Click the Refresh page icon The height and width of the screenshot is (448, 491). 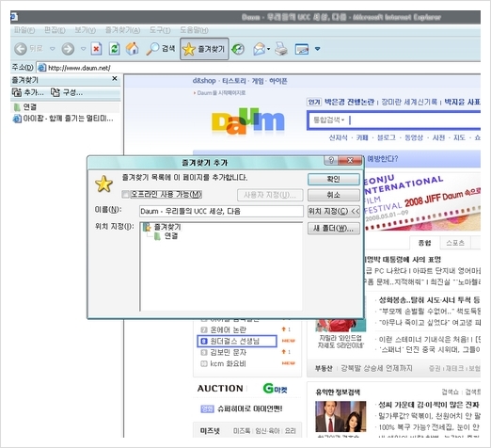114,49
